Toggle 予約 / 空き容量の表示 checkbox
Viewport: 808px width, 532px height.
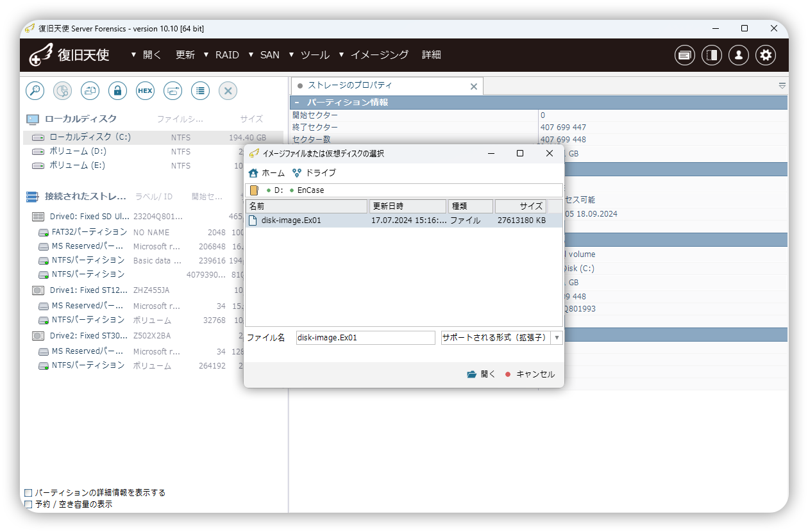tap(28, 504)
